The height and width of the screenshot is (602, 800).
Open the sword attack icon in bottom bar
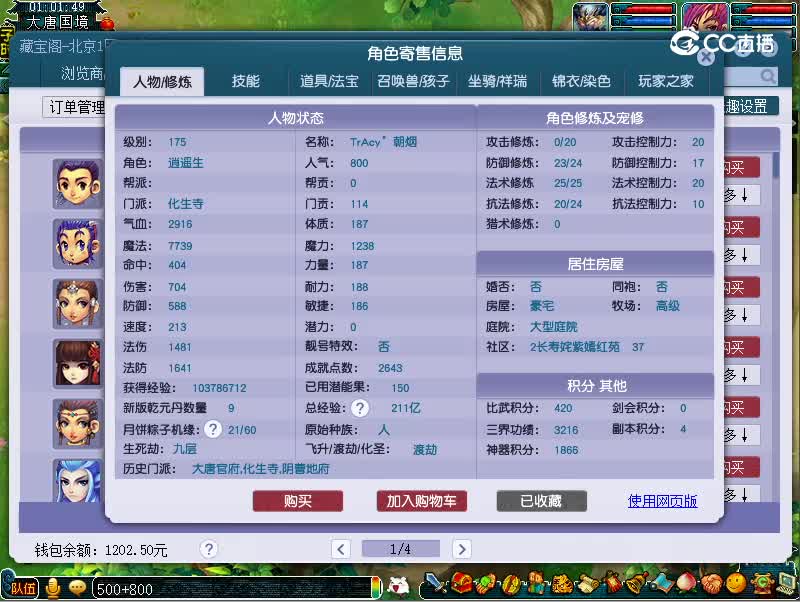point(435,584)
